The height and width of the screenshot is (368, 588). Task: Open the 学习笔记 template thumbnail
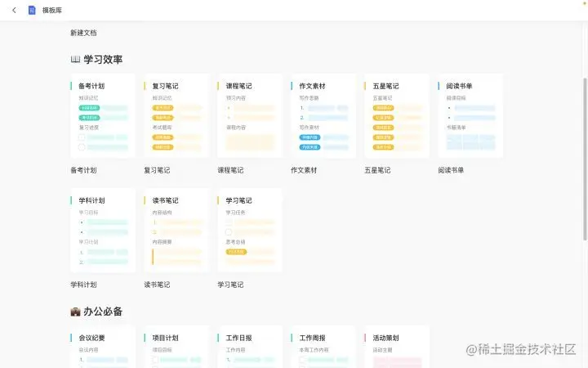[250, 230]
